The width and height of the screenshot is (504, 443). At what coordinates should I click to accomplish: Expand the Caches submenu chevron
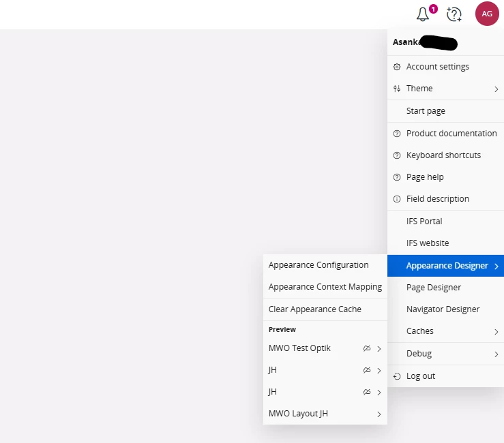pos(496,332)
